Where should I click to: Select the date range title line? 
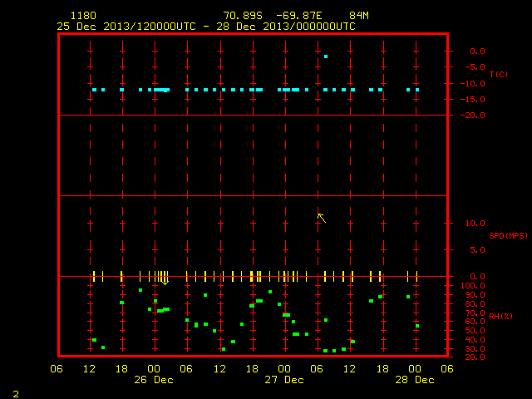pyautogui.click(x=206, y=27)
